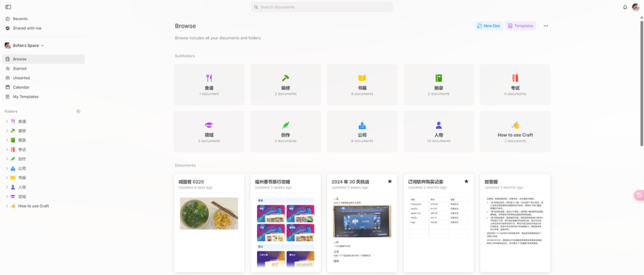Viewport: 644px width, 275px height.
Task: Open the three-dot more options menu
Action: [546, 26]
